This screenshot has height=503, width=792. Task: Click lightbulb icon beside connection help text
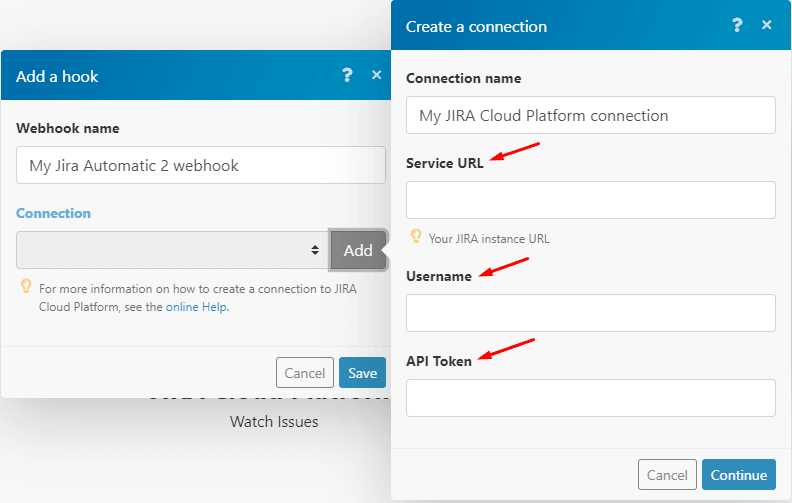point(26,287)
